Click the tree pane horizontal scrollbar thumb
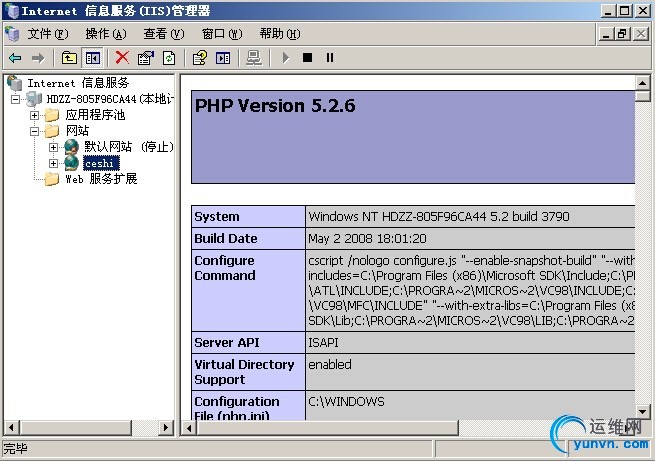This screenshot has width=655, height=461. coord(76,428)
